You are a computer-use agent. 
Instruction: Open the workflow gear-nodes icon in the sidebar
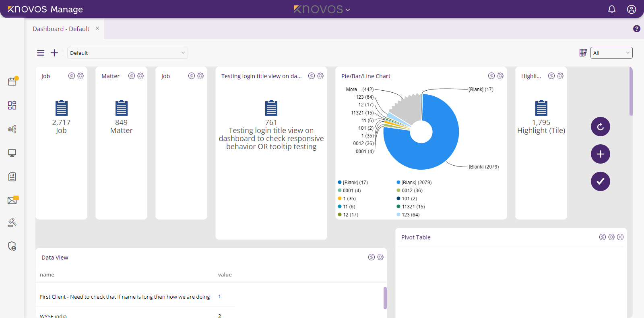point(12,129)
